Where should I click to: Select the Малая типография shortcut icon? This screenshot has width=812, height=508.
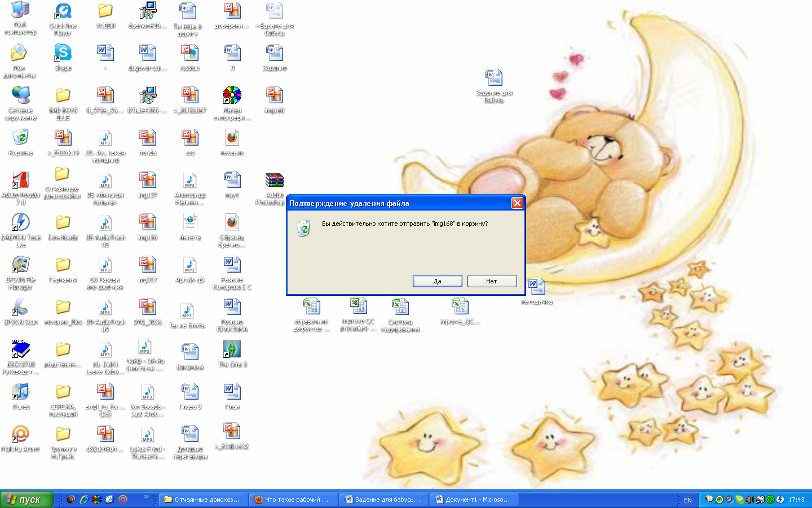pos(232,104)
